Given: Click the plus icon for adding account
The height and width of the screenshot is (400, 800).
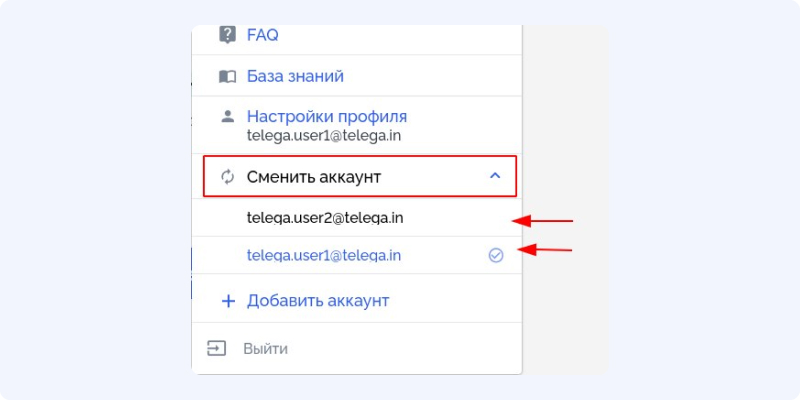Looking at the screenshot, I should point(228,301).
